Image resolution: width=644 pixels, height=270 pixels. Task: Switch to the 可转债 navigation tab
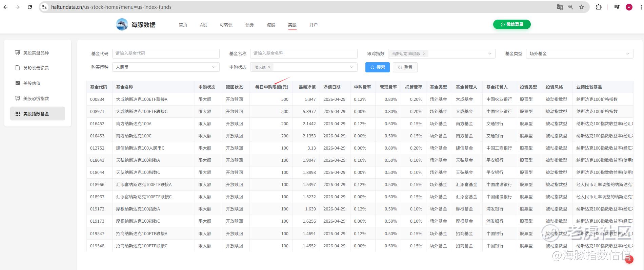226,25
